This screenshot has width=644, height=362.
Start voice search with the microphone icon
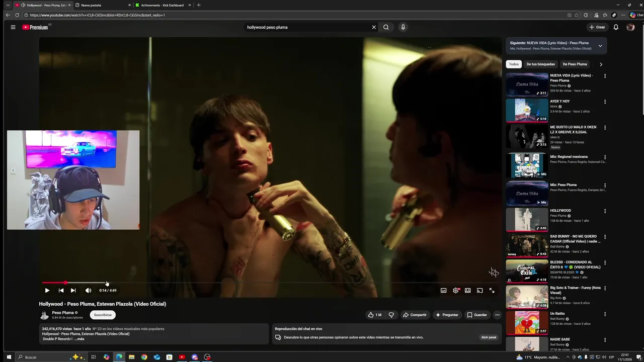[403, 27]
